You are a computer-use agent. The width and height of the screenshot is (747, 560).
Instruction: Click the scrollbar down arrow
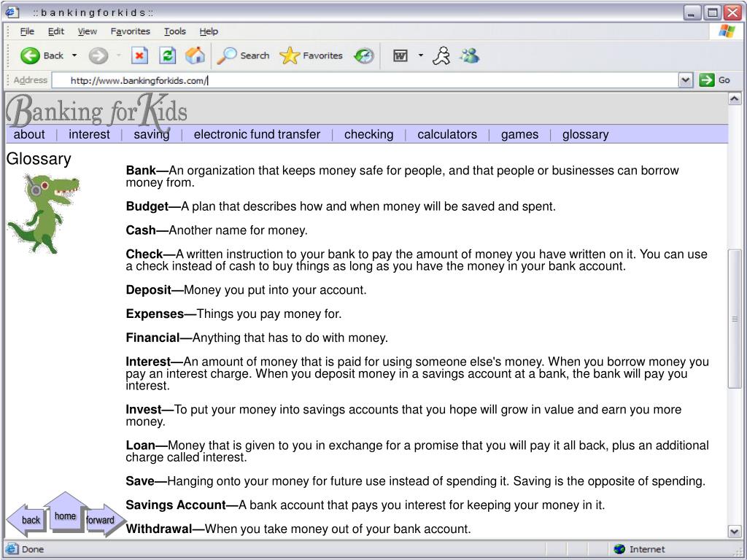734,531
